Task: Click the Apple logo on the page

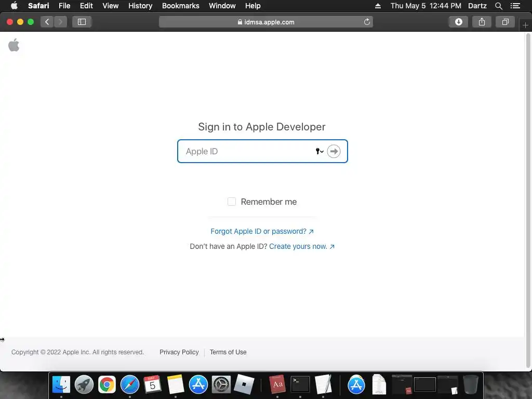Action: click(x=14, y=45)
